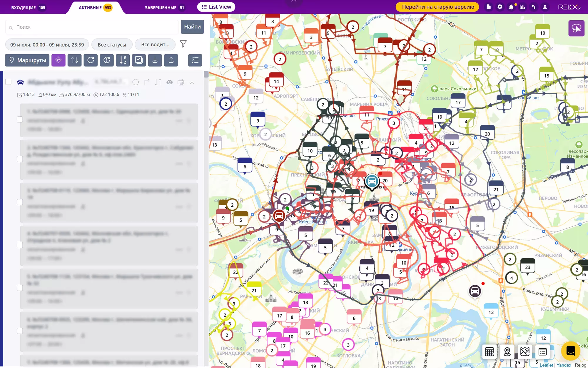Toggle the route eye visibility icon
The height and width of the screenshot is (368, 588).
170,82
